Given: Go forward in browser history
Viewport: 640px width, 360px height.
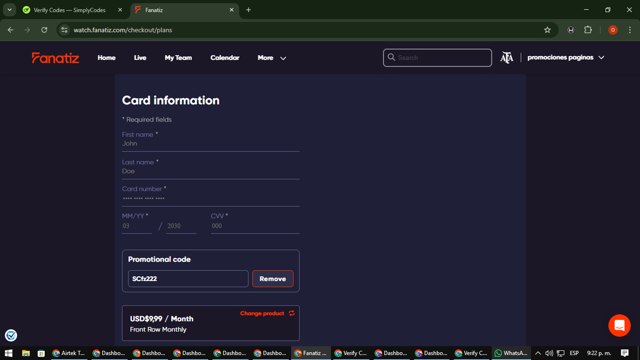Looking at the screenshot, I should 27,30.
